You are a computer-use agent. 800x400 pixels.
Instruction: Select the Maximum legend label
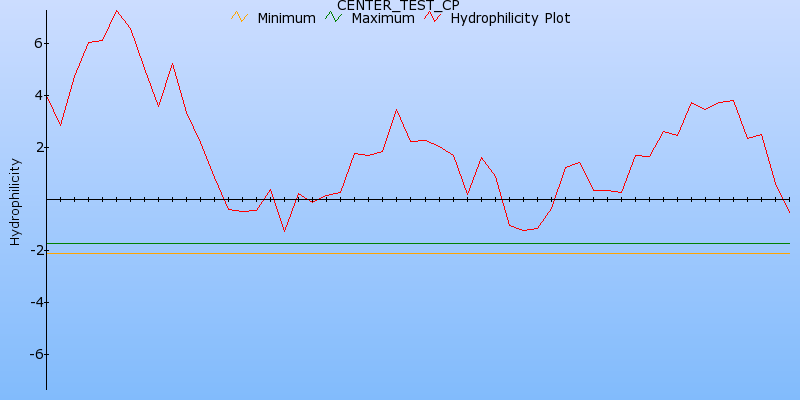point(383,18)
